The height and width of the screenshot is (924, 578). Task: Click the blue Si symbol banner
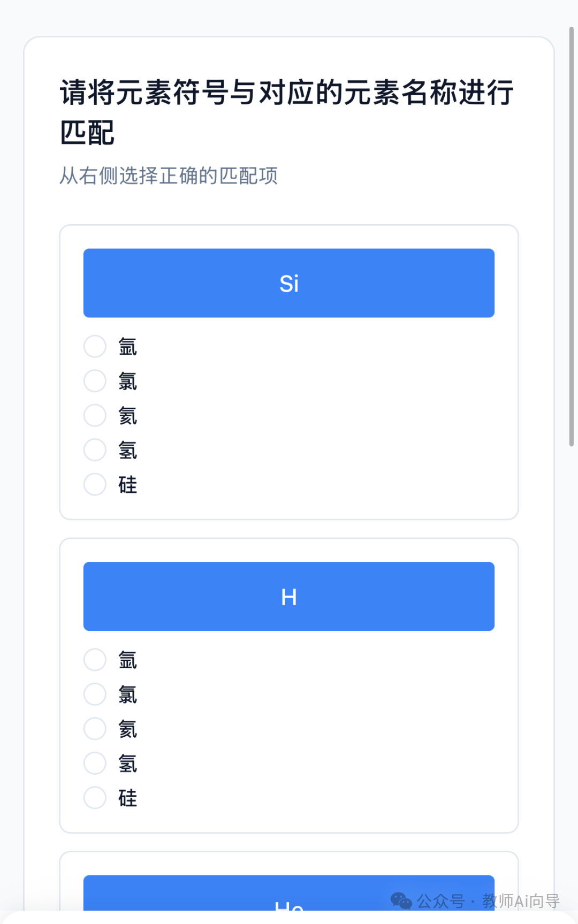pyautogui.click(x=289, y=283)
